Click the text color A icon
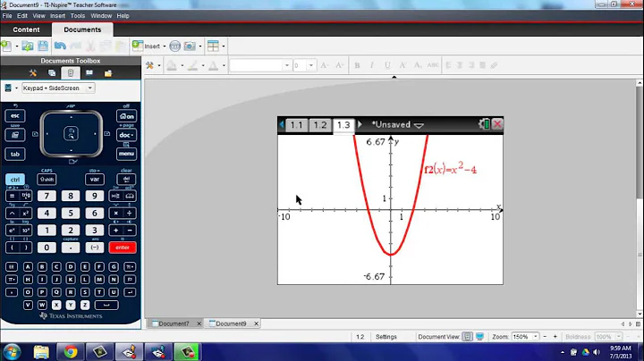 [214, 65]
